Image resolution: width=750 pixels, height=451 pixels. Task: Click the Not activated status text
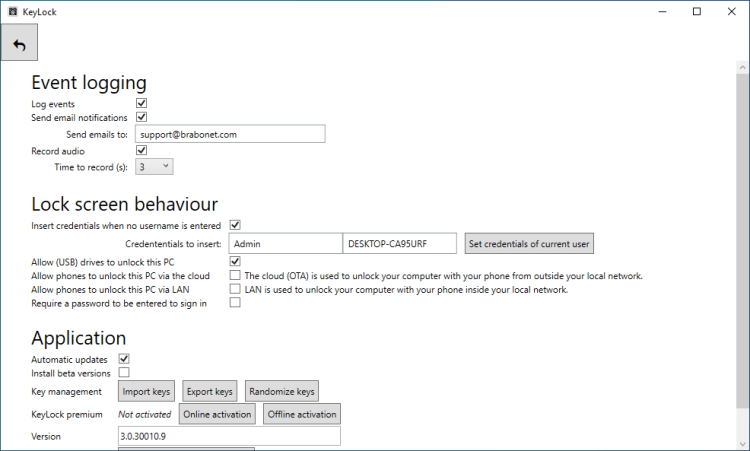coord(144,415)
